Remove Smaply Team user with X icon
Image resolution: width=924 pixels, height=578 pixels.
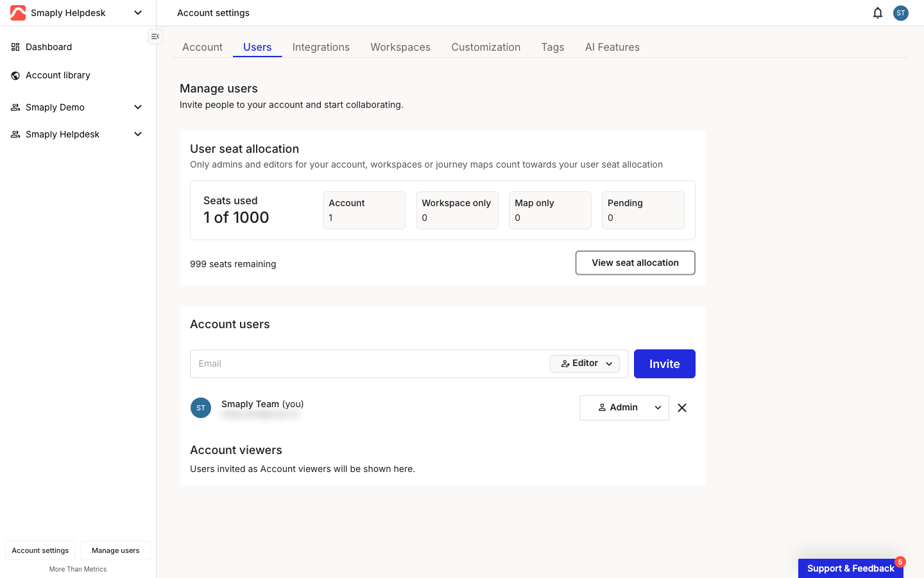(x=682, y=408)
